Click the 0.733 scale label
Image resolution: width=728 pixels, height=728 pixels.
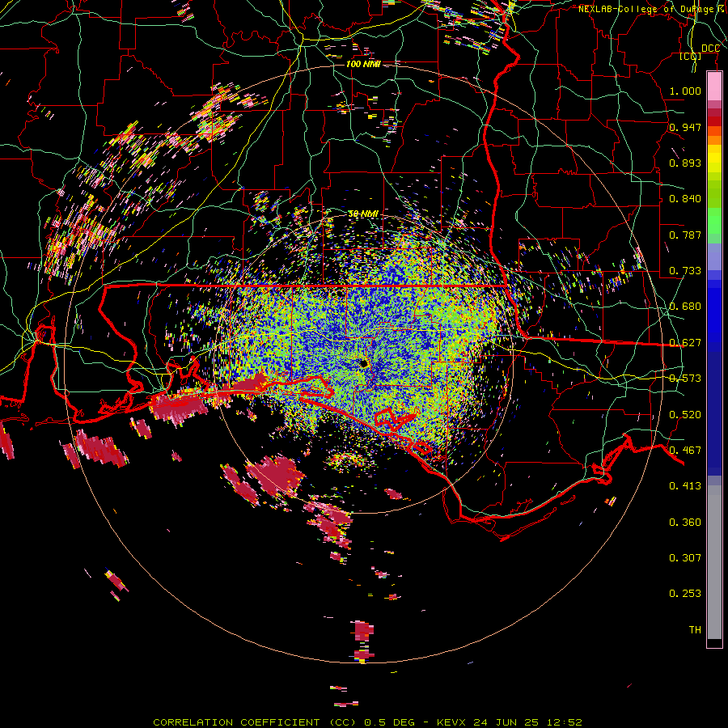click(x=685, y=271)
